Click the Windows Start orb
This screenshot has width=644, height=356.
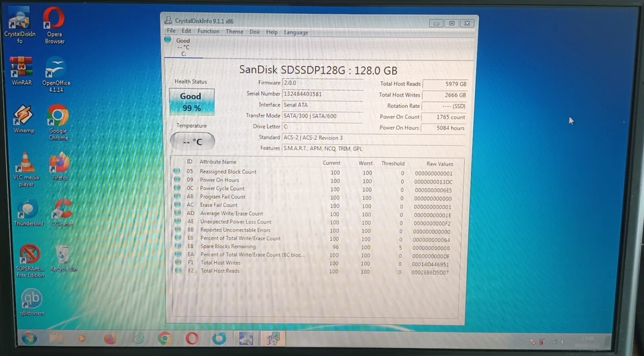29,339
